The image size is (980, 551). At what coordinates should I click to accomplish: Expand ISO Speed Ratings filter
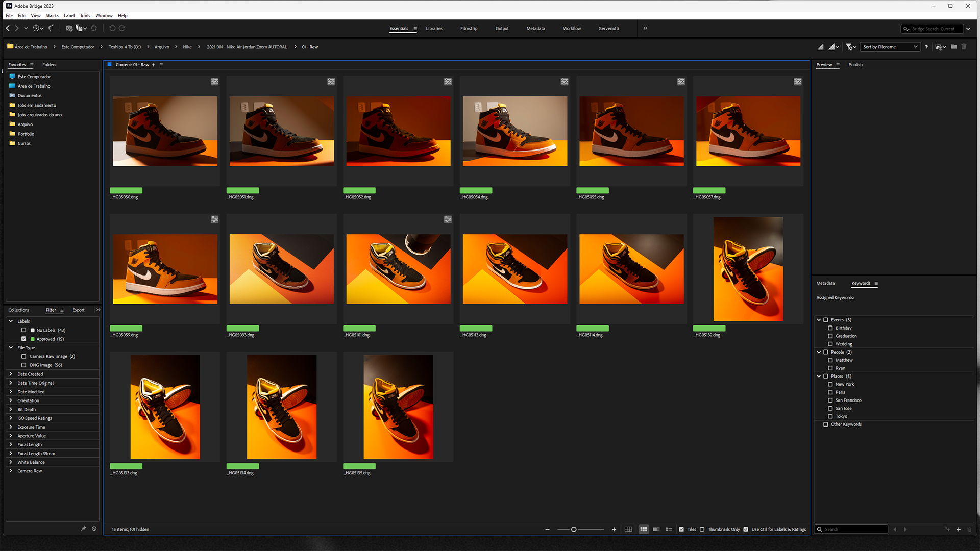point(11,418)
